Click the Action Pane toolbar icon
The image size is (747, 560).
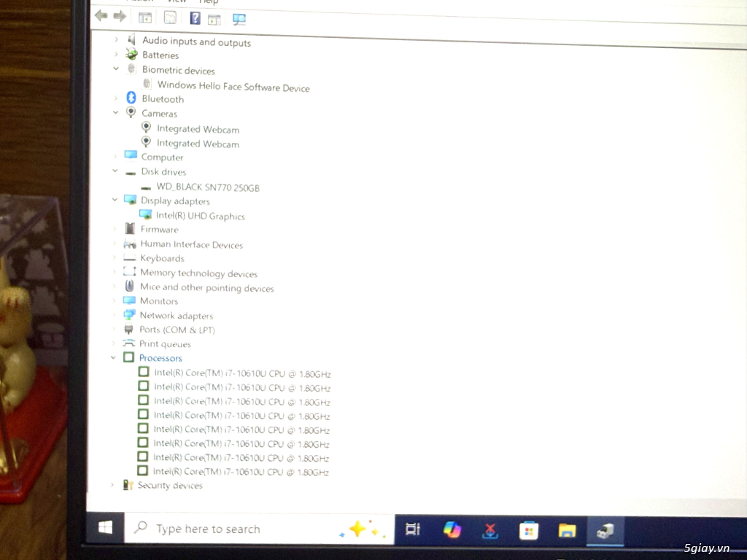(214, 20)
